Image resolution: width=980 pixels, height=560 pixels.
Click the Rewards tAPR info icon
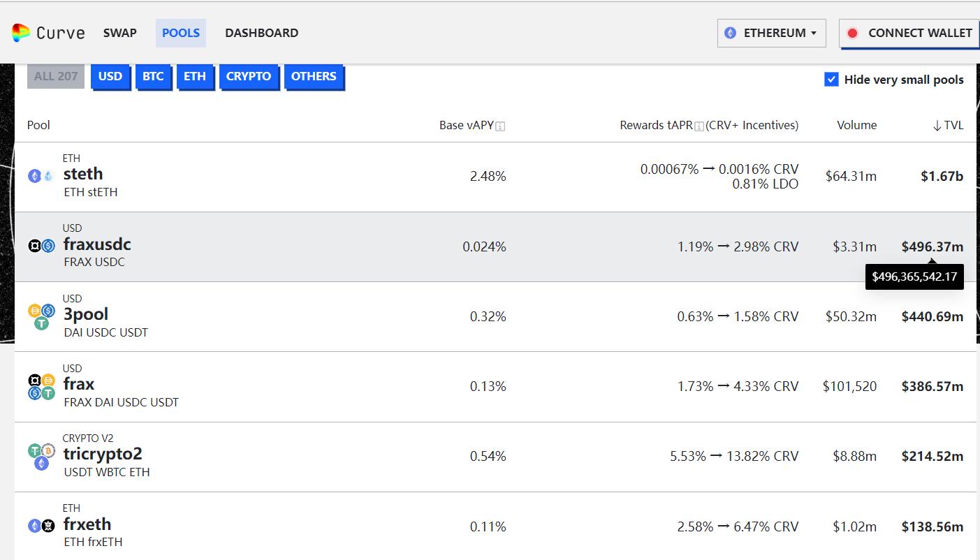[x=699, y=126]
